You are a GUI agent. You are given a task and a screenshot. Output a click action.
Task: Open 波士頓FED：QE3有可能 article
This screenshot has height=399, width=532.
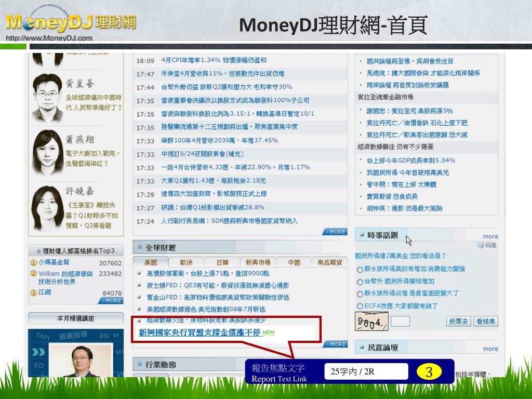(x=218, y=286)
